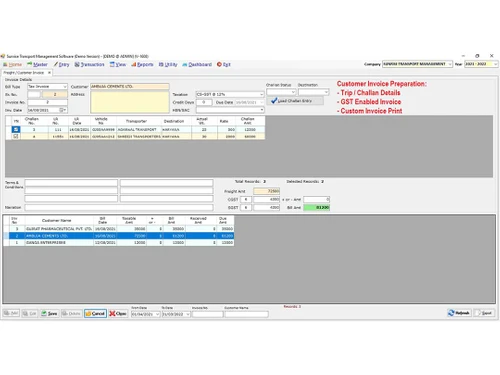Screen dimensions: 500x375
Task: Click the green Bill Amt field
Action: pos(316,207)
